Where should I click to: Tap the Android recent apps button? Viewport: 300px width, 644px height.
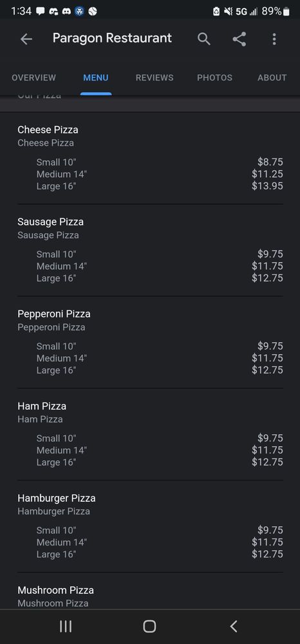66,627
